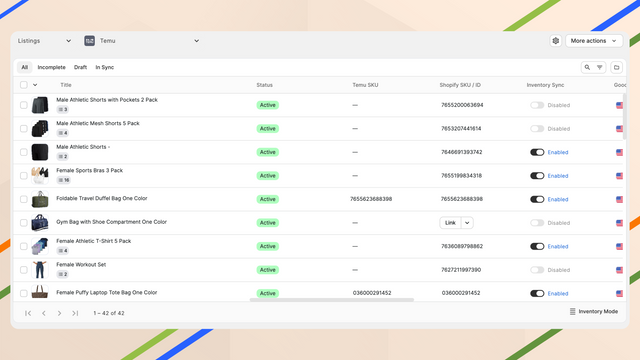Switch to the Incomplete tab

click(51, 67)
